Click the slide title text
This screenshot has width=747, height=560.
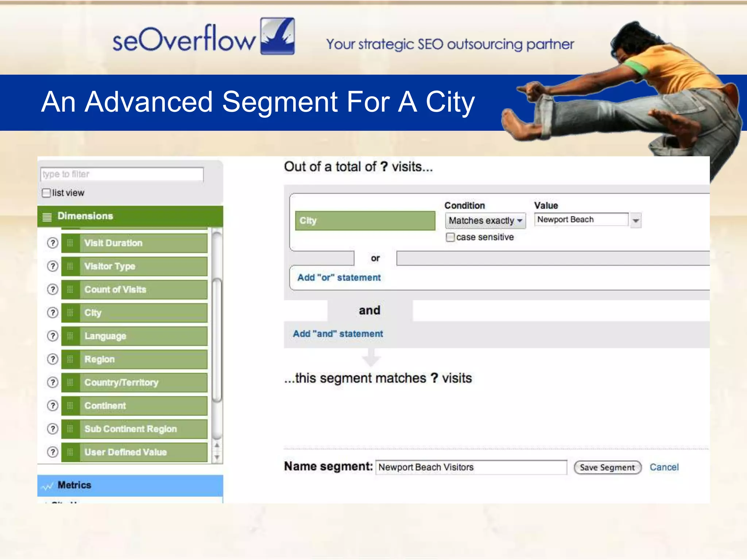[x=258, y=102]
